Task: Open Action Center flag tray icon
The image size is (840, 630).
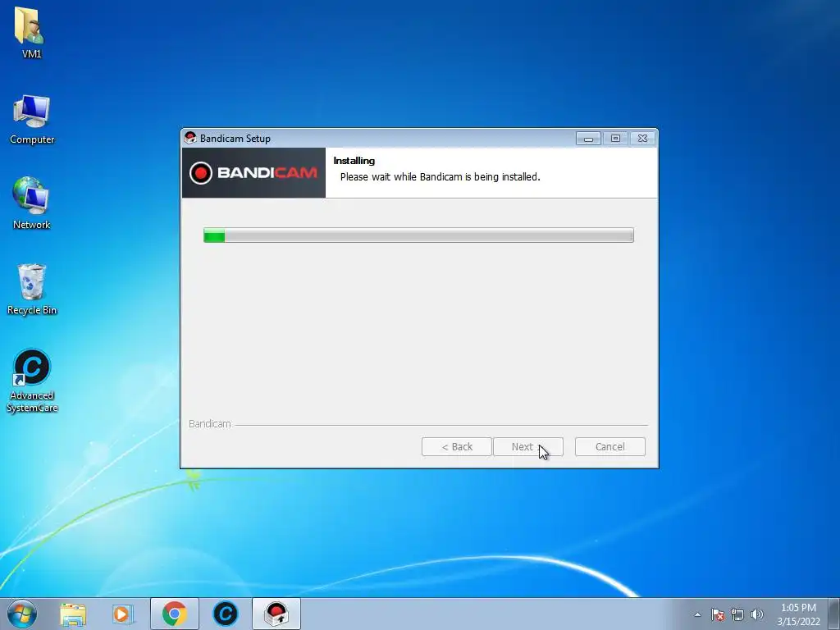Action: [718, 614]
